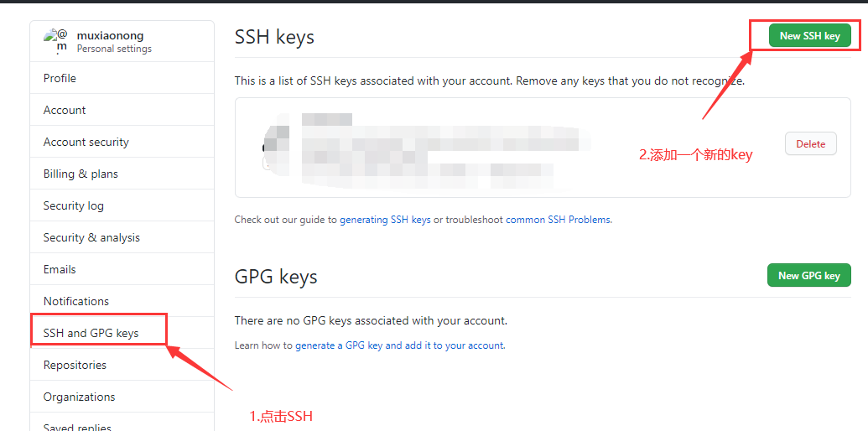This screenshot has height=431, width=868.
Task: Open generate a GPG key link
Action: [399, 345]
